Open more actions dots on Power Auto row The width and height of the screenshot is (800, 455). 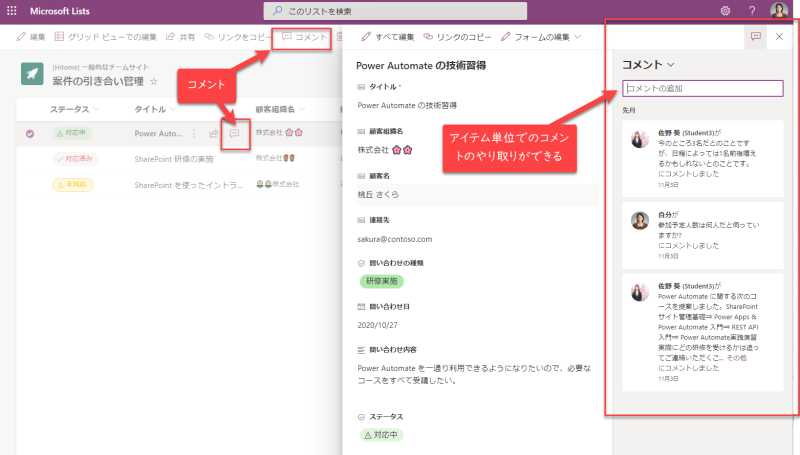click(194, 134)
